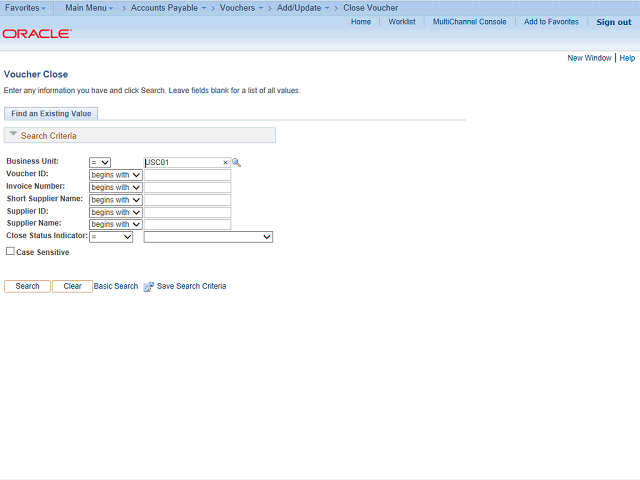Toggle the Case Sensitive checkbox

tap(10, 251)
